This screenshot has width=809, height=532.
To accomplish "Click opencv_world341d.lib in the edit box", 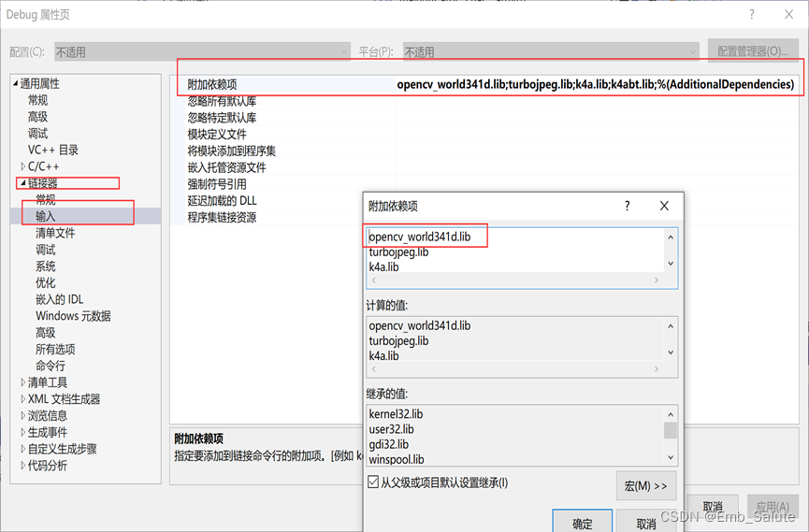I will click(x=419, y=237).
